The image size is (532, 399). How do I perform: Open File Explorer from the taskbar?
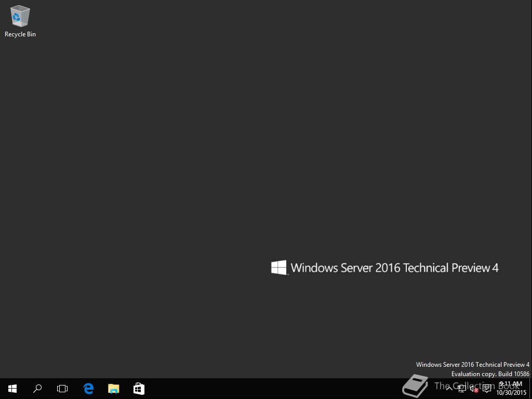114,389
